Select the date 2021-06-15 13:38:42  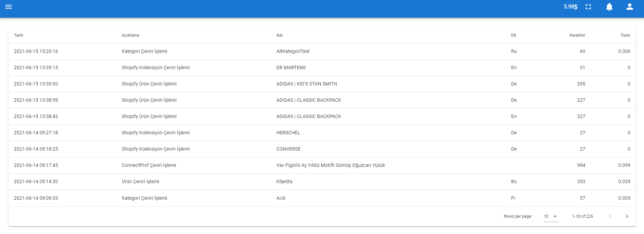(x=36, y=117)
